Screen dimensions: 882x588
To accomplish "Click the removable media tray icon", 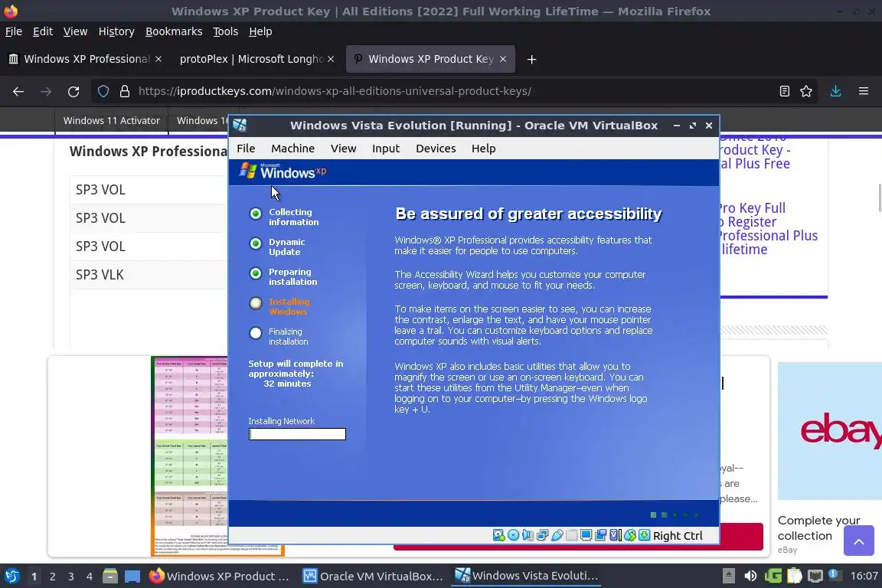I will point(728,576).
